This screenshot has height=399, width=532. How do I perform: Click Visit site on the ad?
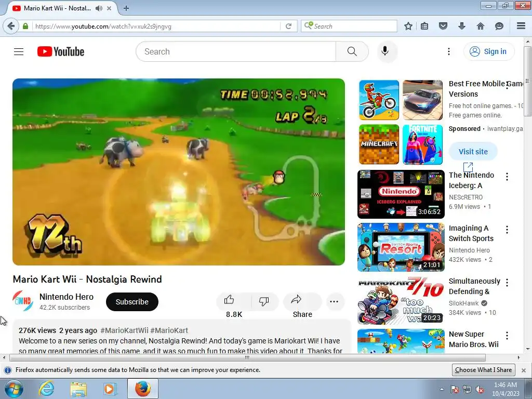point(473,152)
